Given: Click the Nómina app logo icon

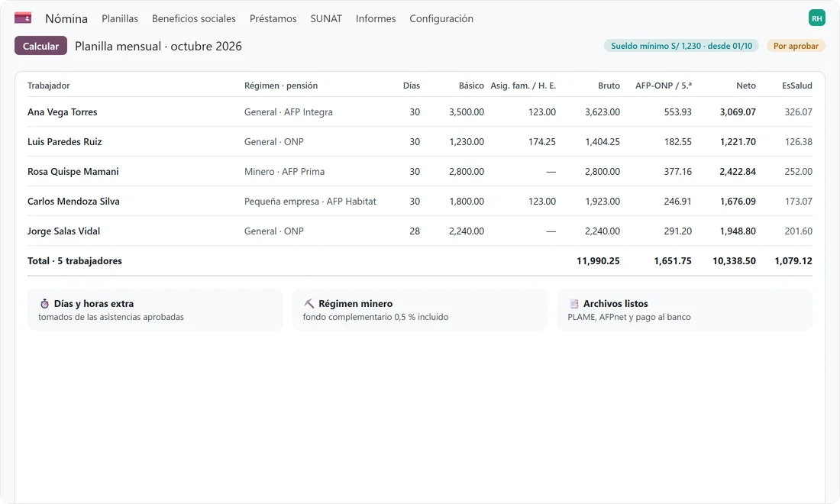Looking at the screenshot, I should click(x=22, y=18).
